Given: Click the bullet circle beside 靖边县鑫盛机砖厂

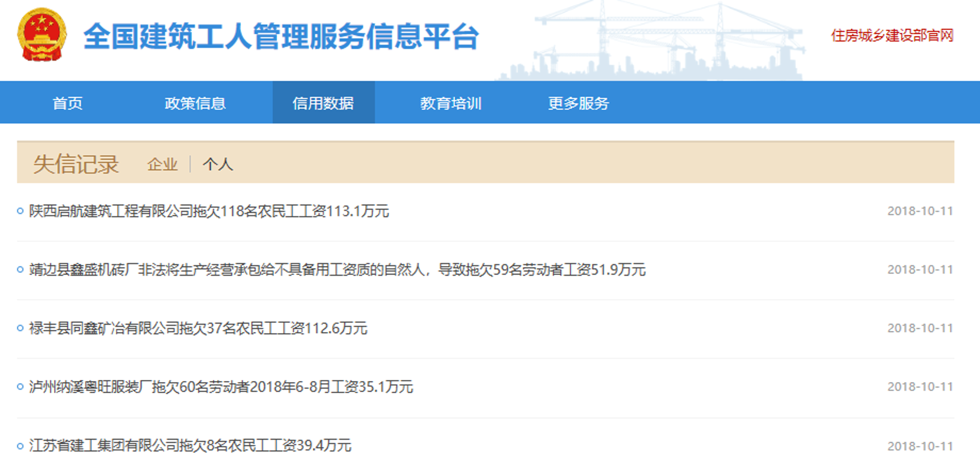Looking at the screenshot, I should 20,269.
